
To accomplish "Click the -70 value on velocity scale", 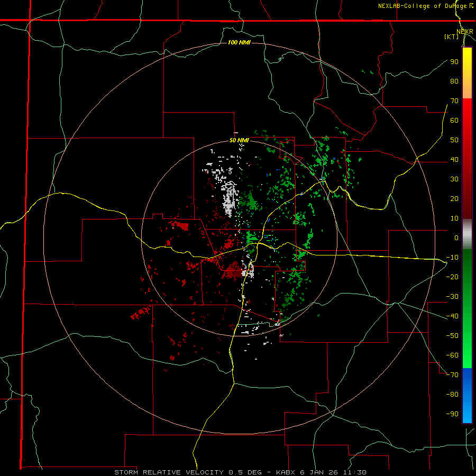I will (452, 374).
